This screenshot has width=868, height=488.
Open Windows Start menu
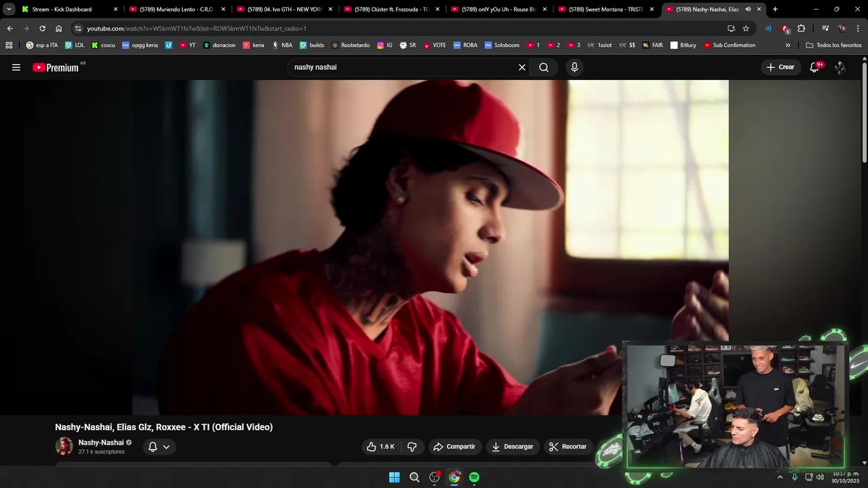pos(394,477)
